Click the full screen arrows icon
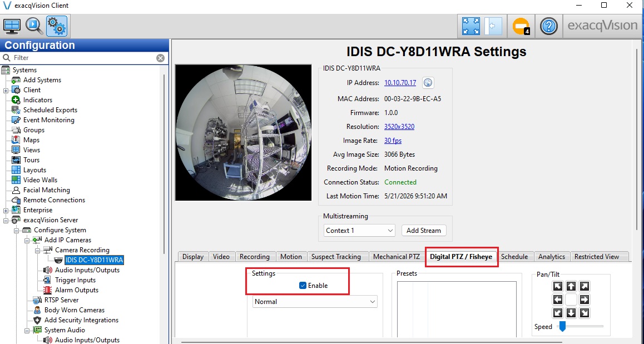Viewport: 644px width, 344px height. click(x=470, y=26)
